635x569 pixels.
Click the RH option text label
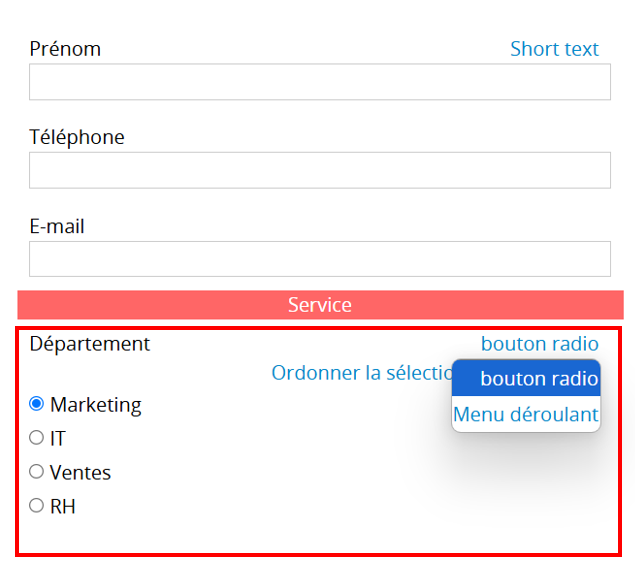63,506
